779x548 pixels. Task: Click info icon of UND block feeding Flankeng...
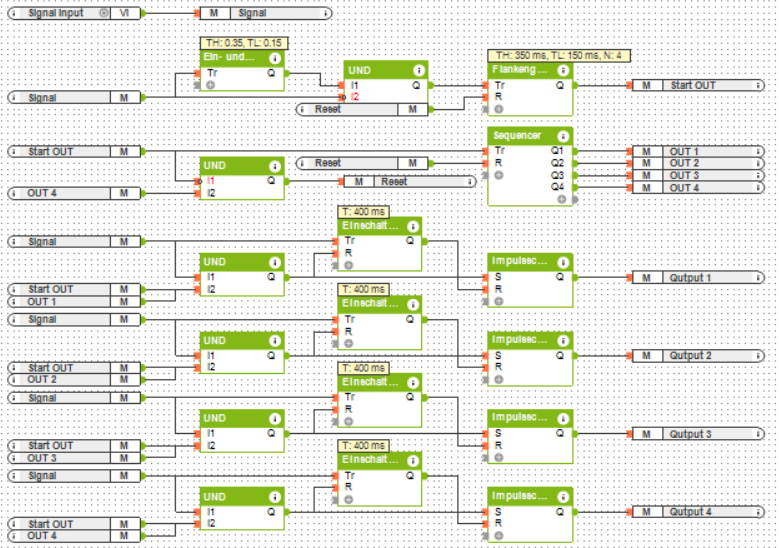tap(419, 71)
